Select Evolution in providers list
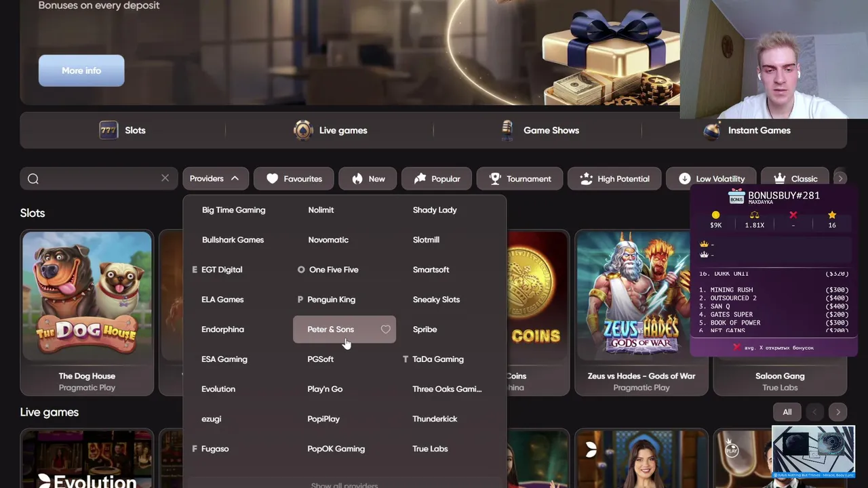Image resolution: width=868 pixels, height=488 pixels. point(218,389)
